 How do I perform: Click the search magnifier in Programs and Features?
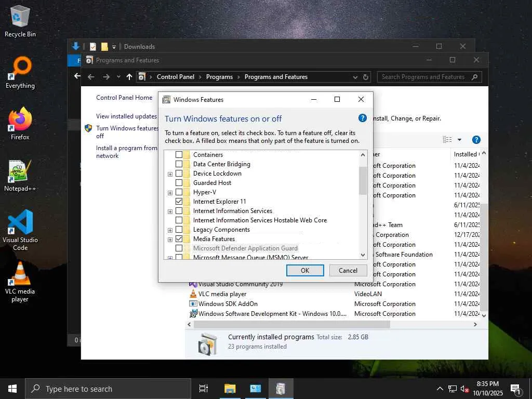coord(474,77)
